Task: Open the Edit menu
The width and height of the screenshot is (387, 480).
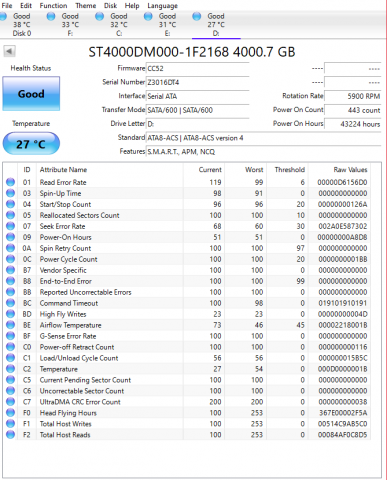Action: [x=26, y=6]
